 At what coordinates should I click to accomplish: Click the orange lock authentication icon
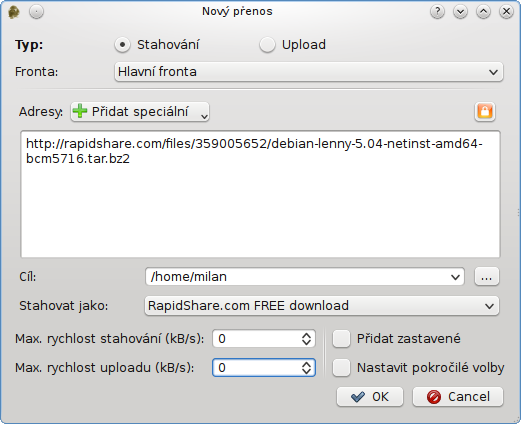coord(485,111)
